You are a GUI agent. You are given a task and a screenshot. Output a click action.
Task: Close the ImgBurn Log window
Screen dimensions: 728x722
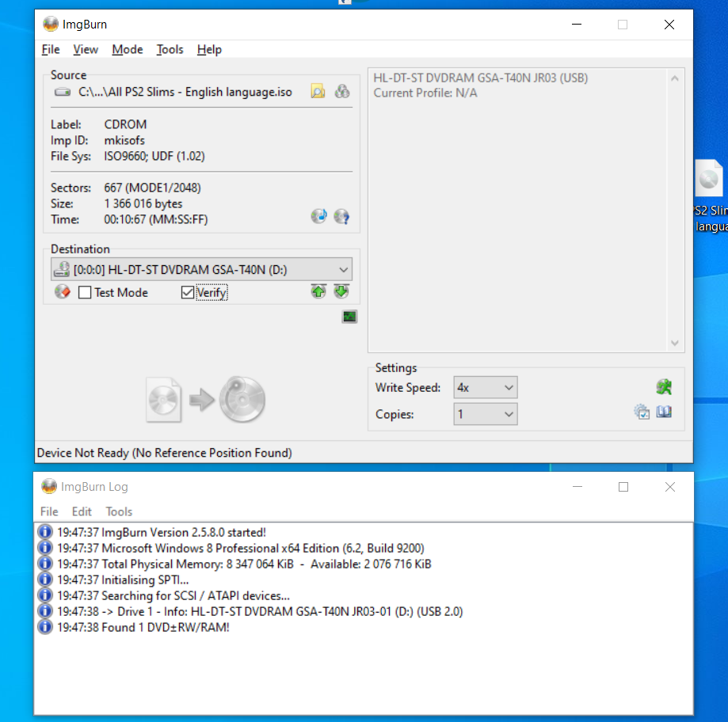click(670, 487)
